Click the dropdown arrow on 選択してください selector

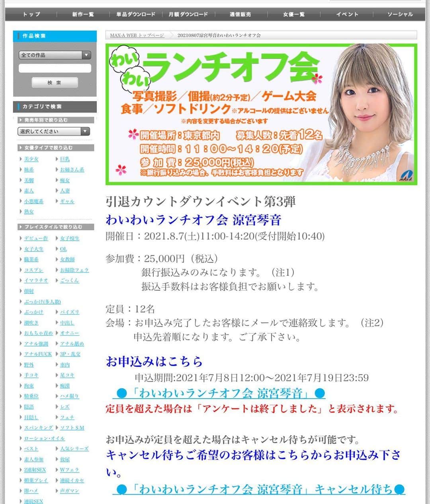(85, 131)
